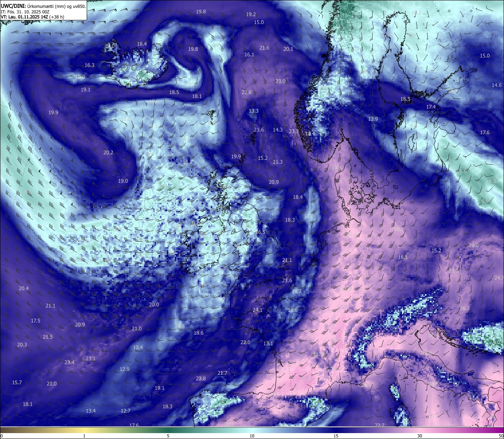Click the map value 13.1
The width and height of the screenshot is (504, 439).
[x=268, y=343]
